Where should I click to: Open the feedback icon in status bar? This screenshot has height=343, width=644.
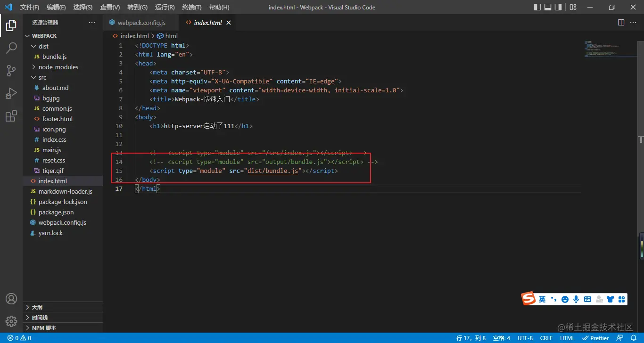pos(620,338)
